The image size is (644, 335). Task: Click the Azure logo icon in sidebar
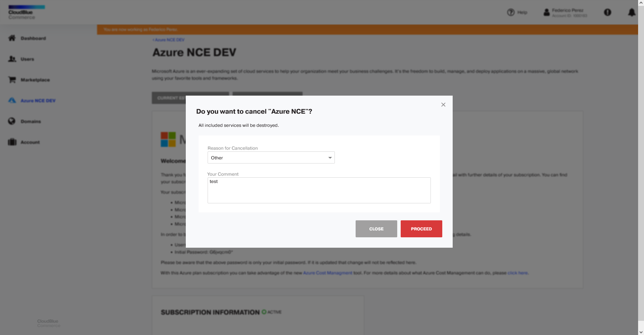(x=12, y=100)
